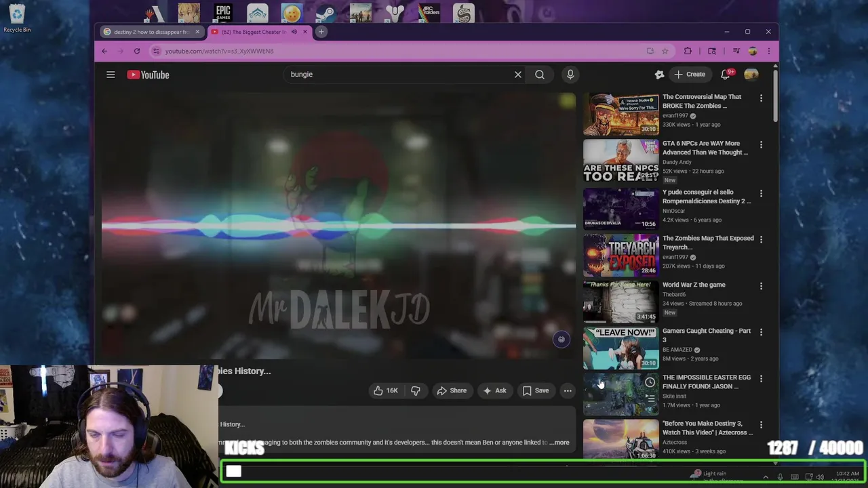
Task: Open the Dandy Andy channel link
Action: click(x=677, y=162)
